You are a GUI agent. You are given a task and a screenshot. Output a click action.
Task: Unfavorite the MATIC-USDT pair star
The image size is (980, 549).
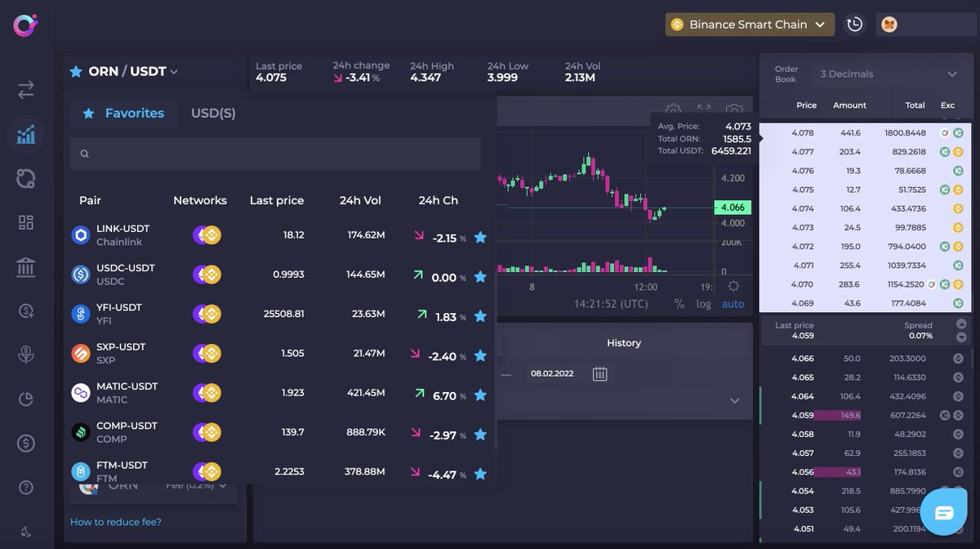coord(480,395)
